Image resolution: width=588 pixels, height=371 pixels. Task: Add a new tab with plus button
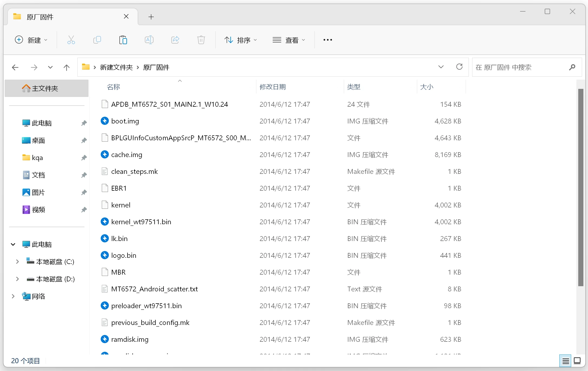coord(151,17)
